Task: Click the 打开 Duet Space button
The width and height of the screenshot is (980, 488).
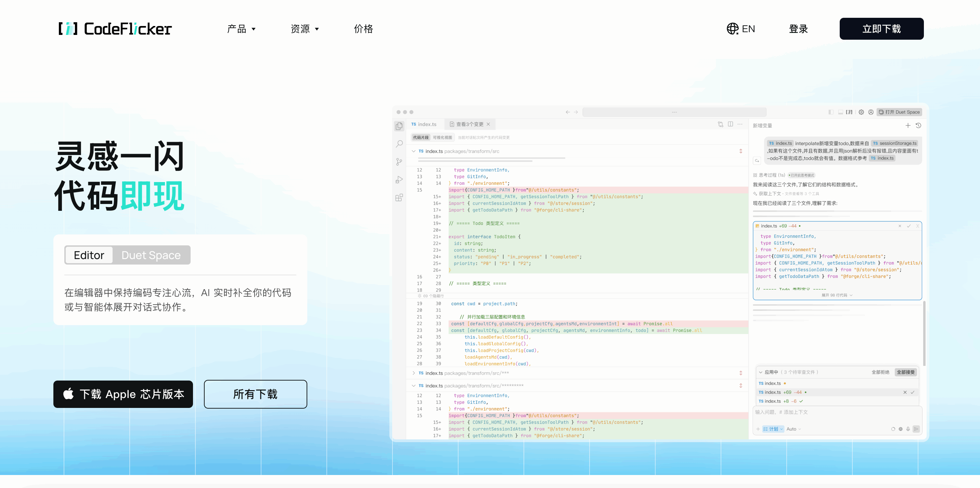Action: click(899, 112)
